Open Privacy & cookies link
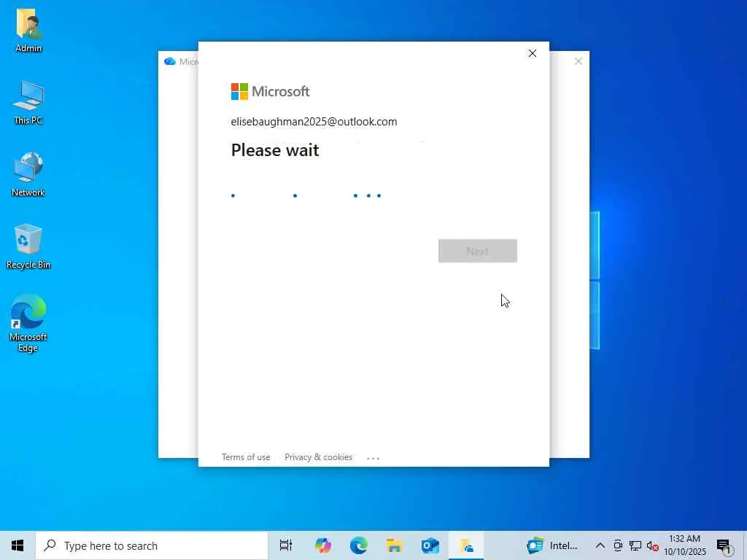The image size is (747, 560). [x=318, y=457]
